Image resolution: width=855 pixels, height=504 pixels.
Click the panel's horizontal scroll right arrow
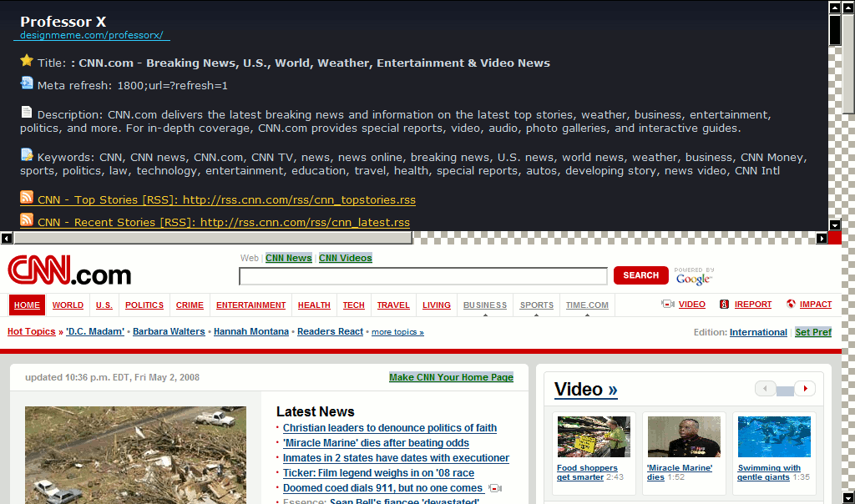point(822,238)
